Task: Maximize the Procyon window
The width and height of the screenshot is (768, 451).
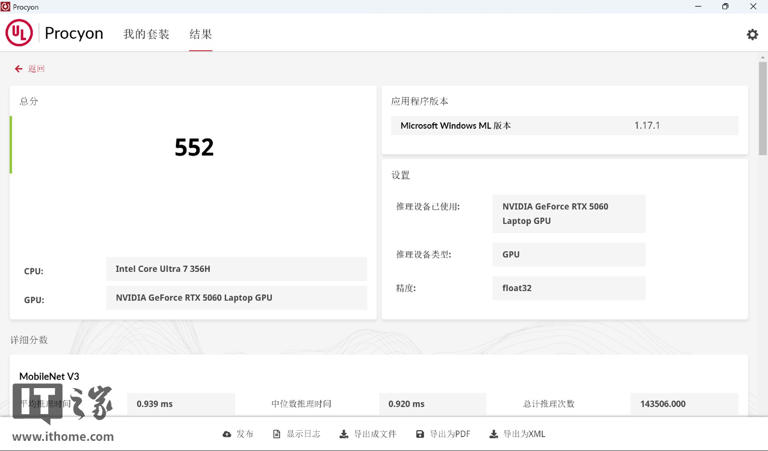Action: pyautogui.click(x=725, y=6)
